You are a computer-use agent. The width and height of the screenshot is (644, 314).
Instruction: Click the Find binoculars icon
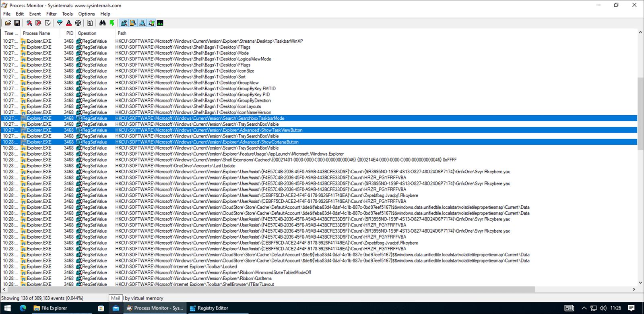[103, 23]
